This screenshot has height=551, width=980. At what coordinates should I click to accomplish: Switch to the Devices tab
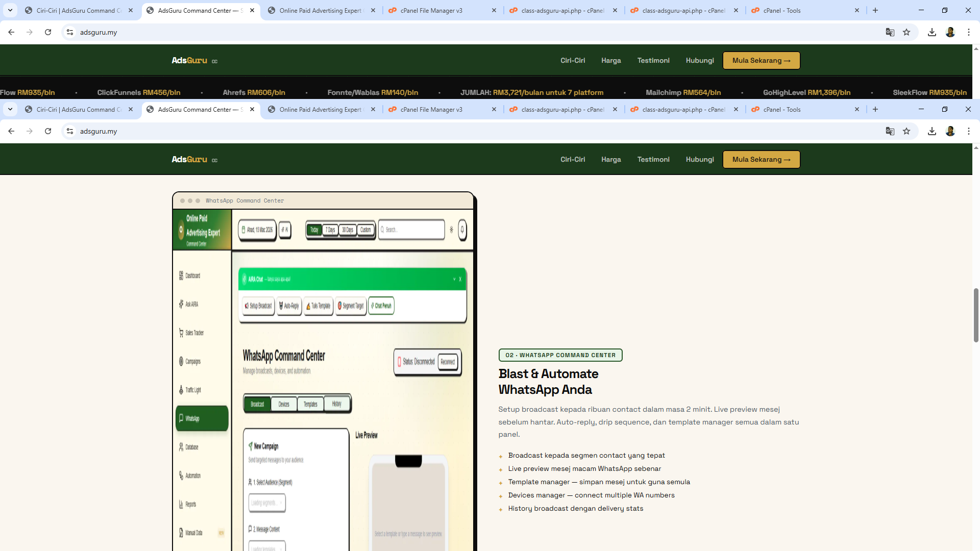(284, 404)
